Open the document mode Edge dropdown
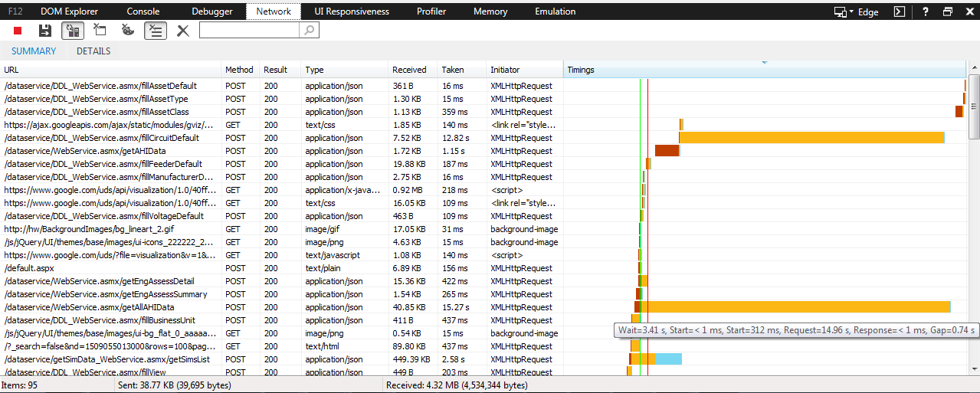 (x=856, y=11)
